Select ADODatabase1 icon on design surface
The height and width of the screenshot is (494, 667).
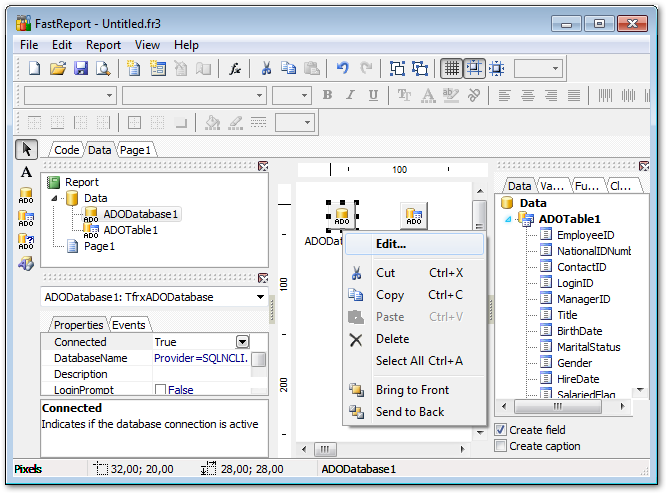coord(342,216)
